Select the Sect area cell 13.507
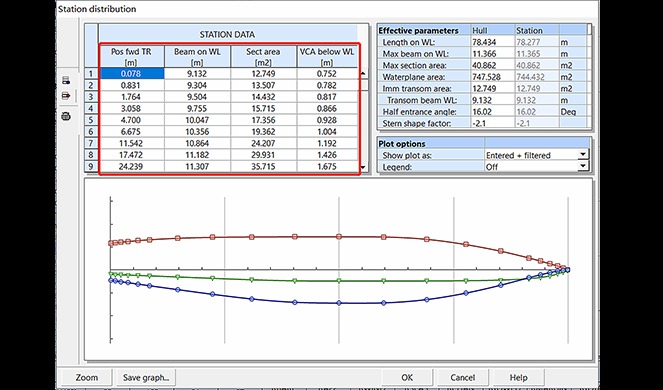The image size is (663, 390). [264, 85]
